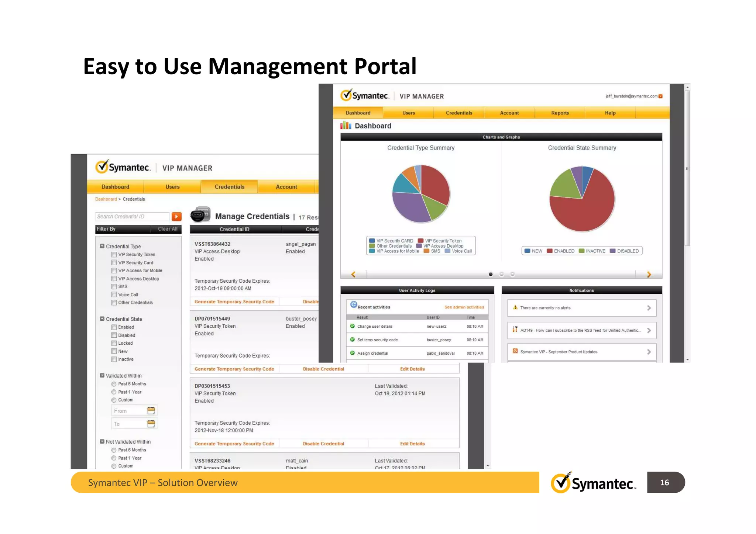Click the green check on Change user details row
Viewport: 756px width, 534px height.
click(x=352, y=326)
